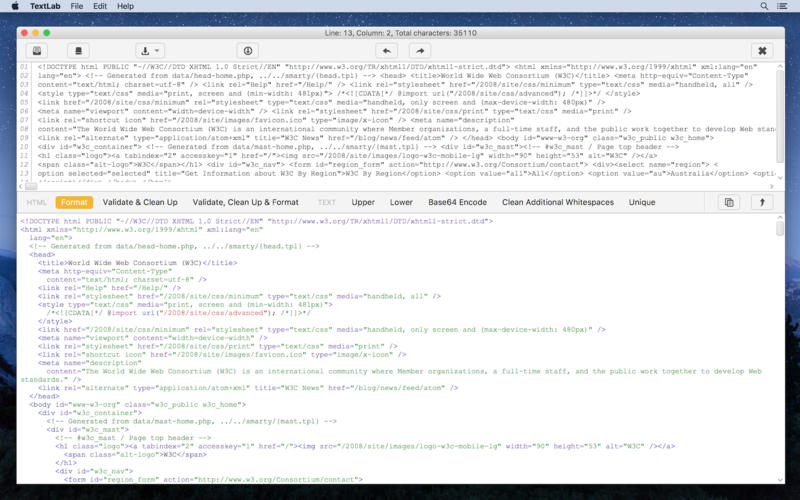Apply Base64 Encode

[x=457, y=202]
